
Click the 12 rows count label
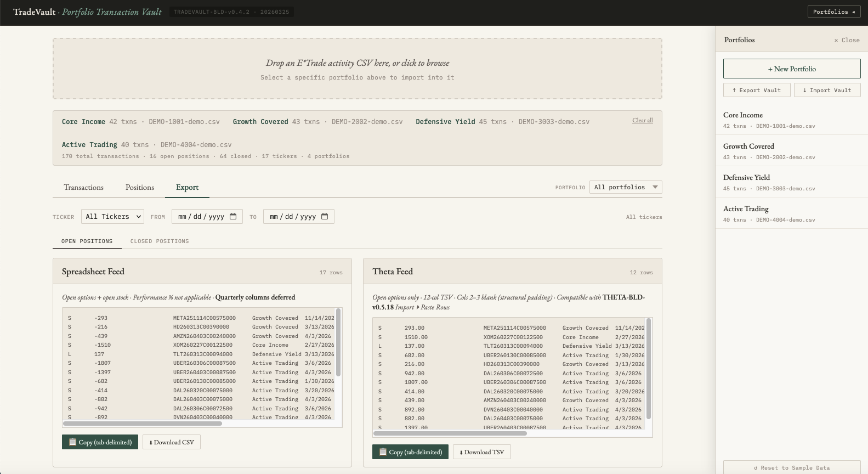(x=641, y=272)
